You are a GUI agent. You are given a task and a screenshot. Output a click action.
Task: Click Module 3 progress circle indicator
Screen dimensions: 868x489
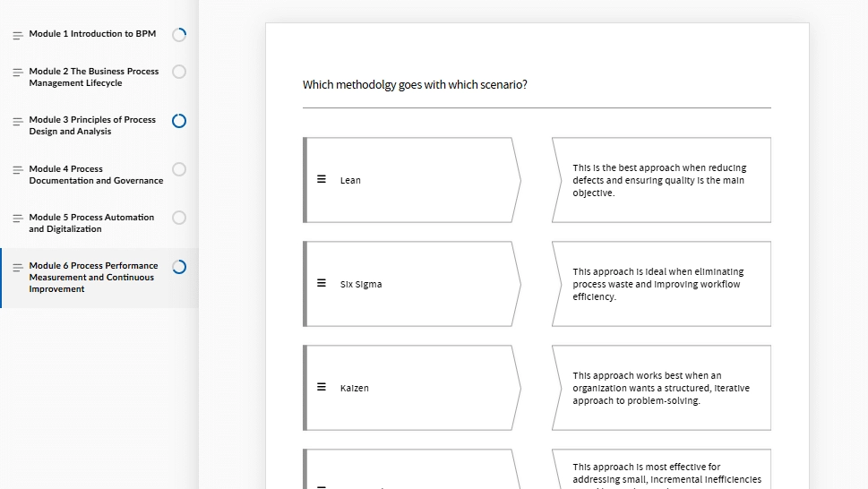(x=179, y=121)
